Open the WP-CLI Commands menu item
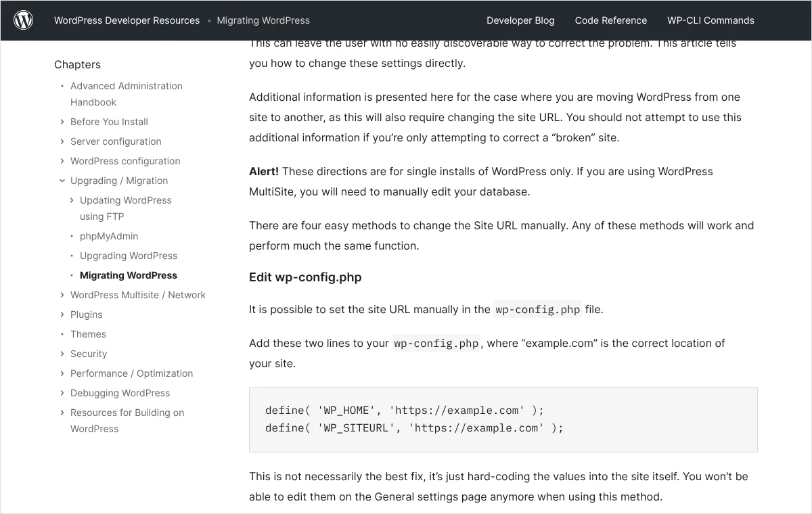 (x=710, y=20)
